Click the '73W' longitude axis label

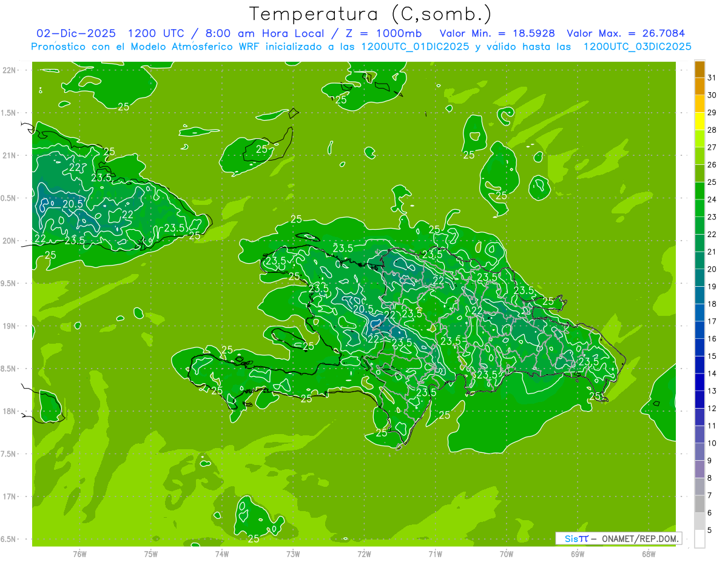(293, 554)
